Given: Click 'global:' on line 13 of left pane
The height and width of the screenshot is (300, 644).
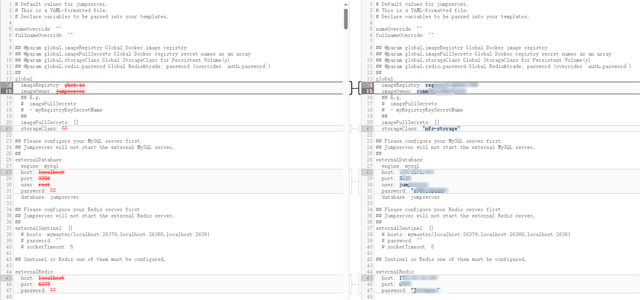Looking at the screenshot, I should pos(25,79).
